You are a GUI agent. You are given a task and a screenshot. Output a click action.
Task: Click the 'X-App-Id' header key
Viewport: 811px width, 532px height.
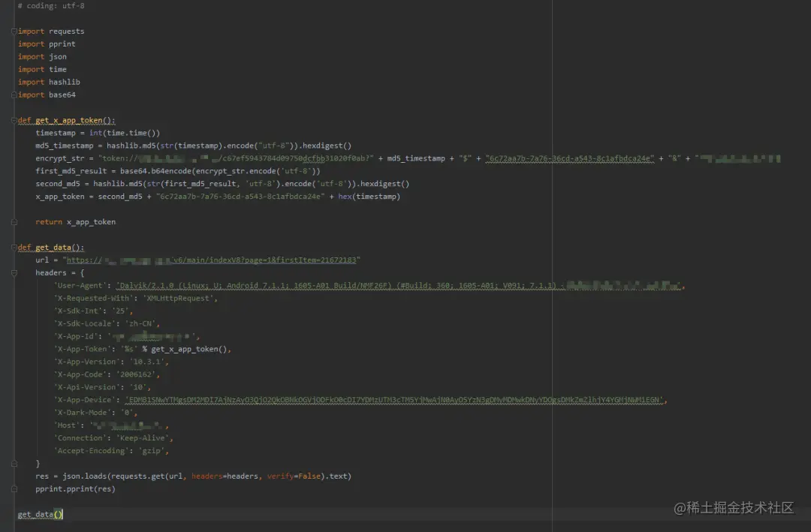tap(77, 337)
